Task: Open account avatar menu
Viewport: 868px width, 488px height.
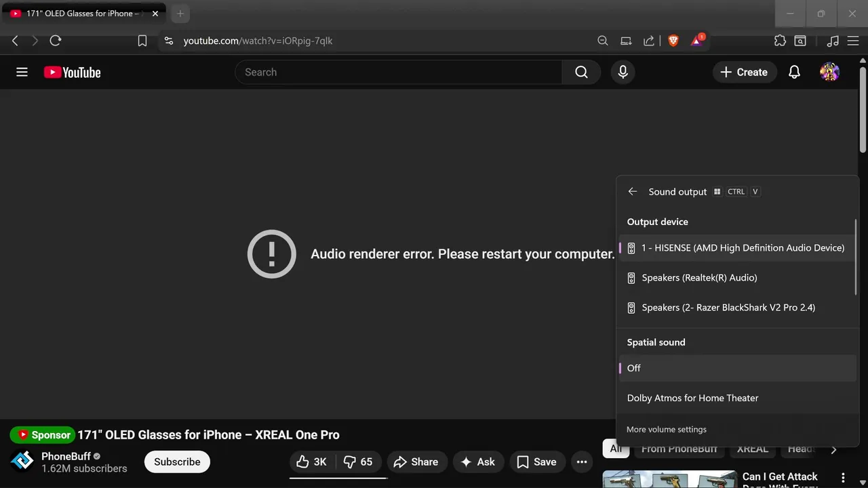Action: (829, 72)
